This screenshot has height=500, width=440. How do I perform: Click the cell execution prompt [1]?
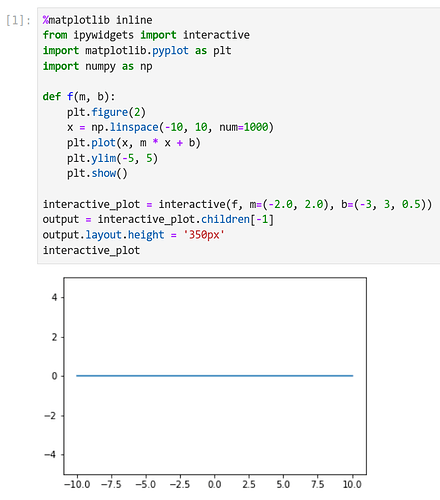(18, 21)
